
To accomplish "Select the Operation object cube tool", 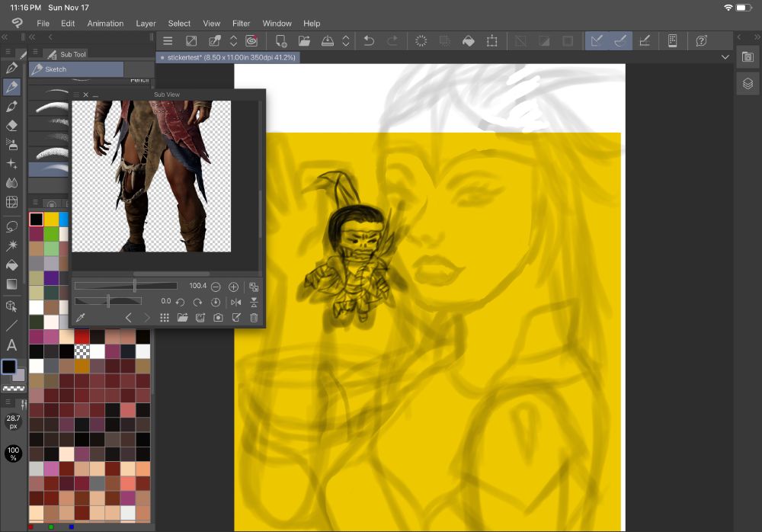I will (11, 306).
